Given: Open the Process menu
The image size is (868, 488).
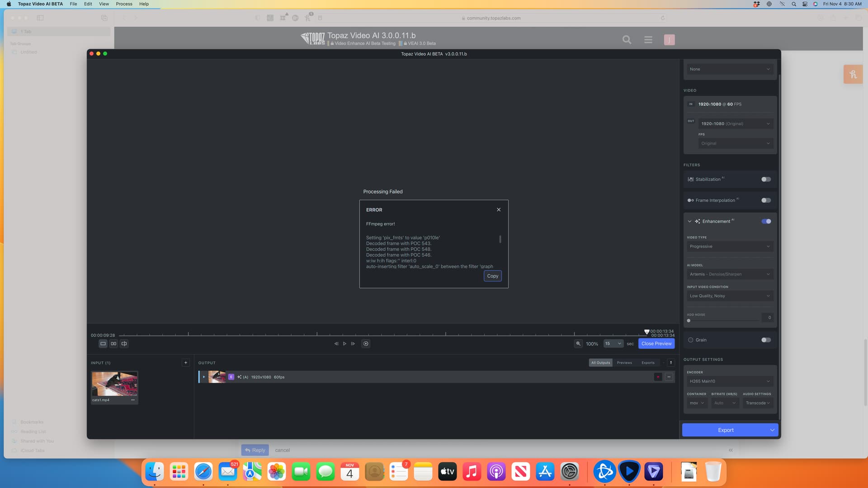Looking at the screenshot, I should (124, 4).
